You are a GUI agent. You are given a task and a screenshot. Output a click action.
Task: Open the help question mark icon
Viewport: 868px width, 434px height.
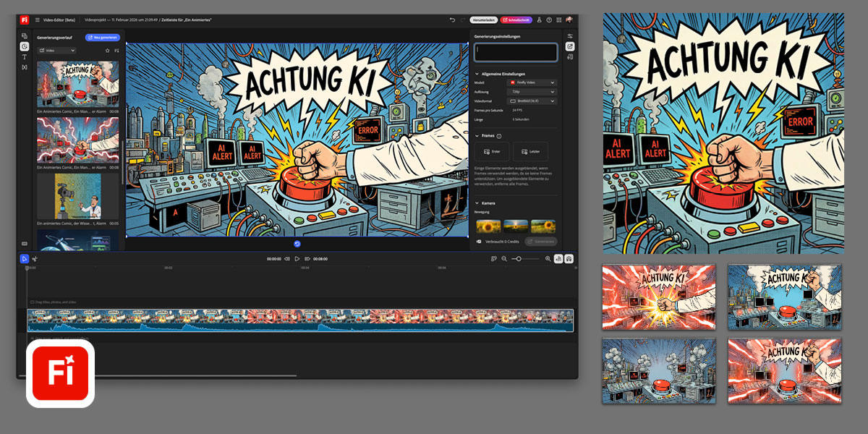click(549, 20)
